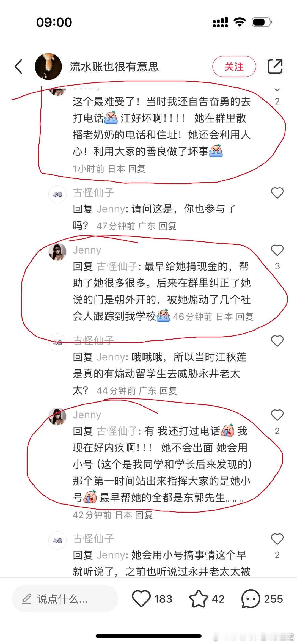
Task: Reply to the 44分钟前 广东 comment
Action: click(168, 391)
